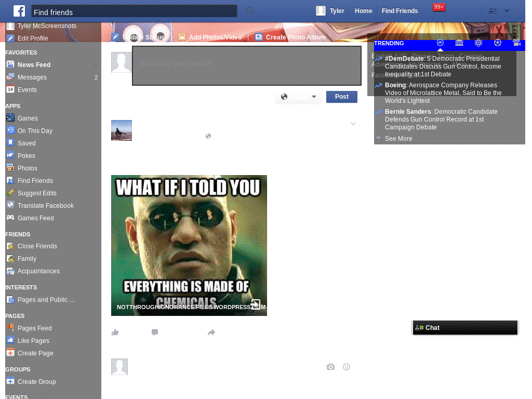The width and height of the screenshot is (532, 399).
Task: Open the Morpheus meme image
Action: click(189, 245)
